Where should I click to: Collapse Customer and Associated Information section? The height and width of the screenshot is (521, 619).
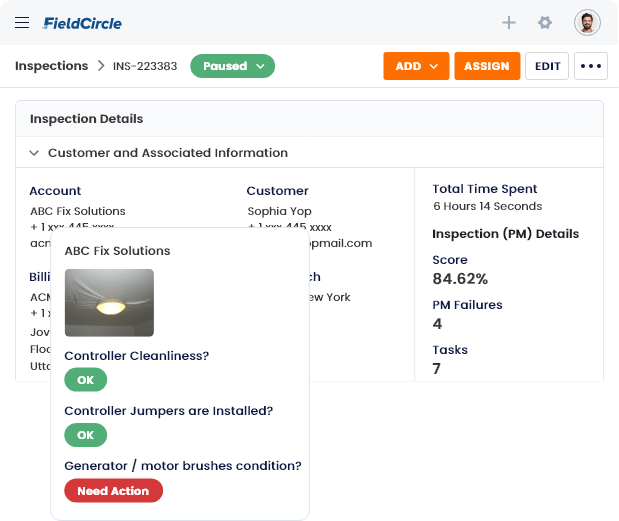pyautogui.click(x=34, y=153)
